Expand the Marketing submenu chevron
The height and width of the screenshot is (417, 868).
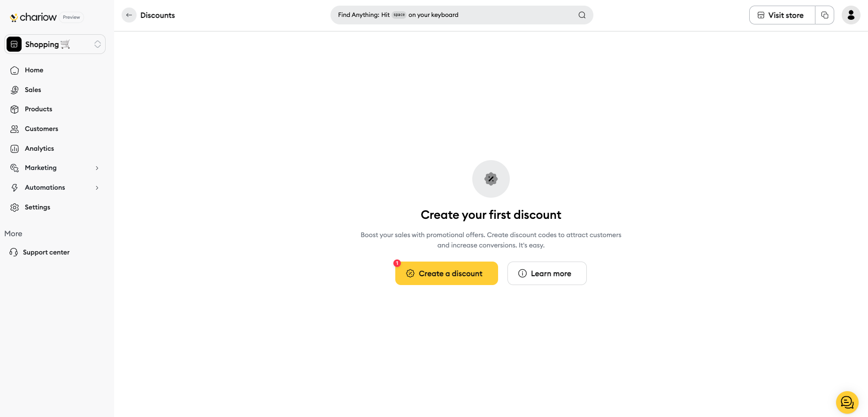97,168
